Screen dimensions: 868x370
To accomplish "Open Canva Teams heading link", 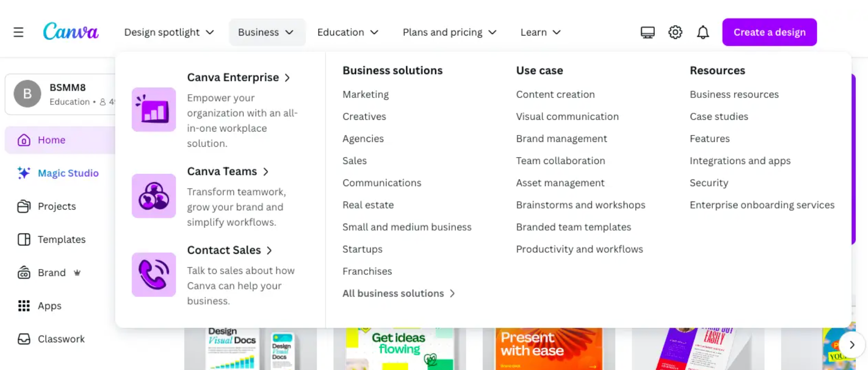I will pos(228,171).
